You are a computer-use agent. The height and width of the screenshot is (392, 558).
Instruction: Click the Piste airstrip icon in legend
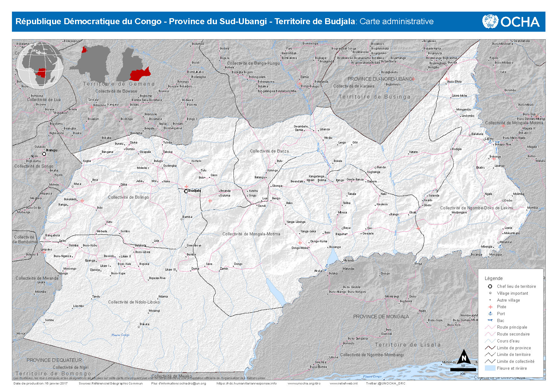(x=490, y=307)
